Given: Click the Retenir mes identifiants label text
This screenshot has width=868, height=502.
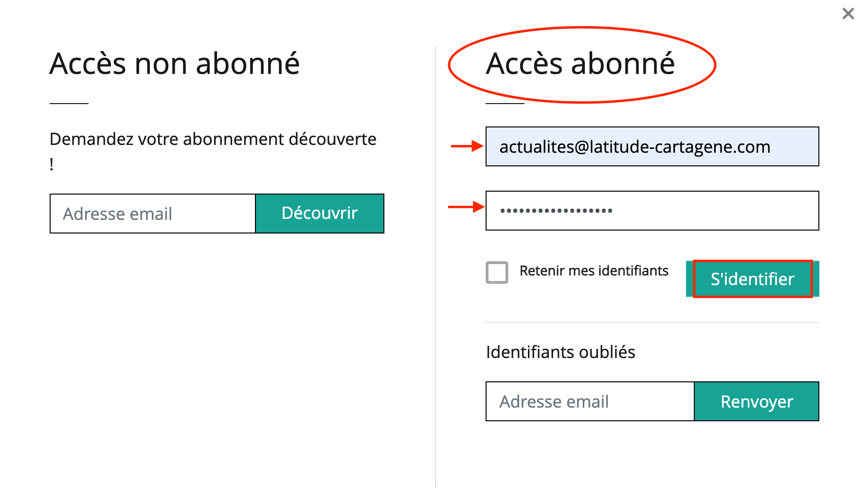Looking at the screenshot, I should pyautogui.click(x=594, y=271).
